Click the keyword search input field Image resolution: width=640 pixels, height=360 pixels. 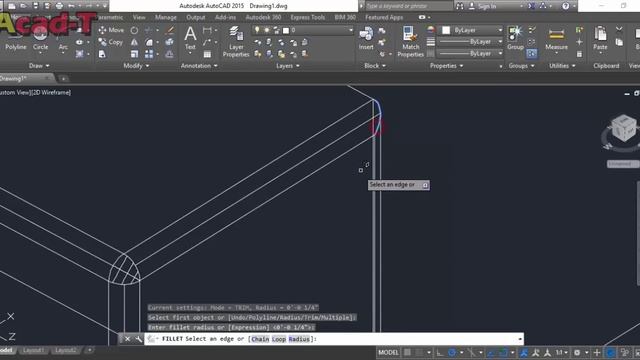click(408, 6)
